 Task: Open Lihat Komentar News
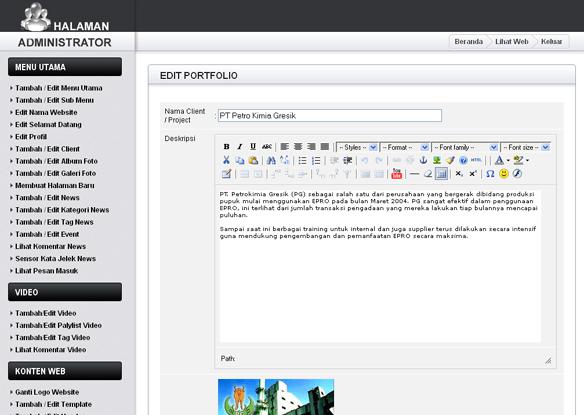50,247
